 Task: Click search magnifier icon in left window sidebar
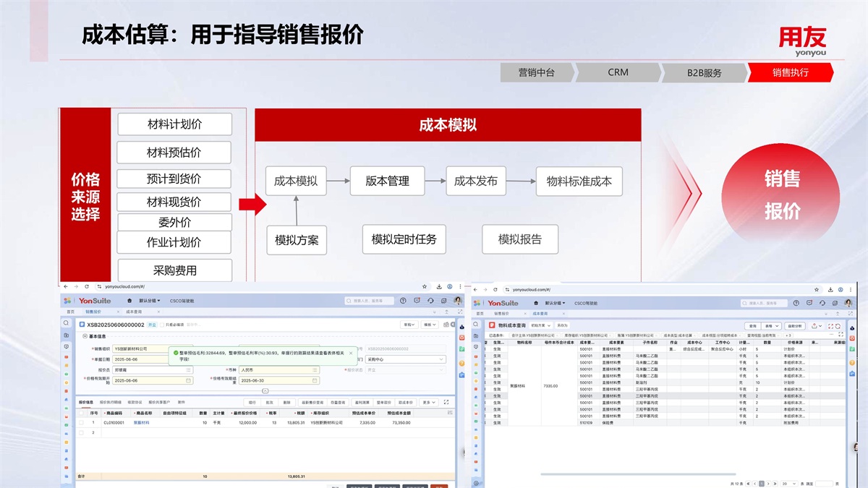66,323
